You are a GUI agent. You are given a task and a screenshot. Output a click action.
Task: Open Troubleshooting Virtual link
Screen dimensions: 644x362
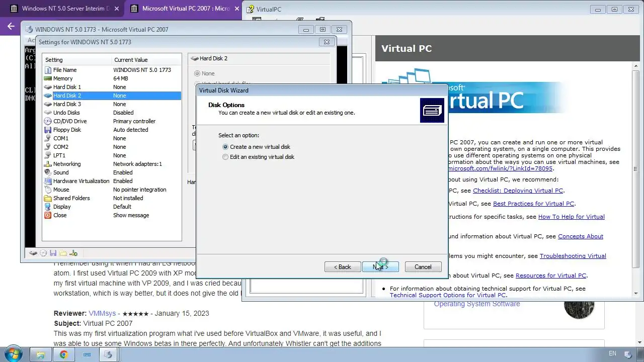tap(573, 256)
